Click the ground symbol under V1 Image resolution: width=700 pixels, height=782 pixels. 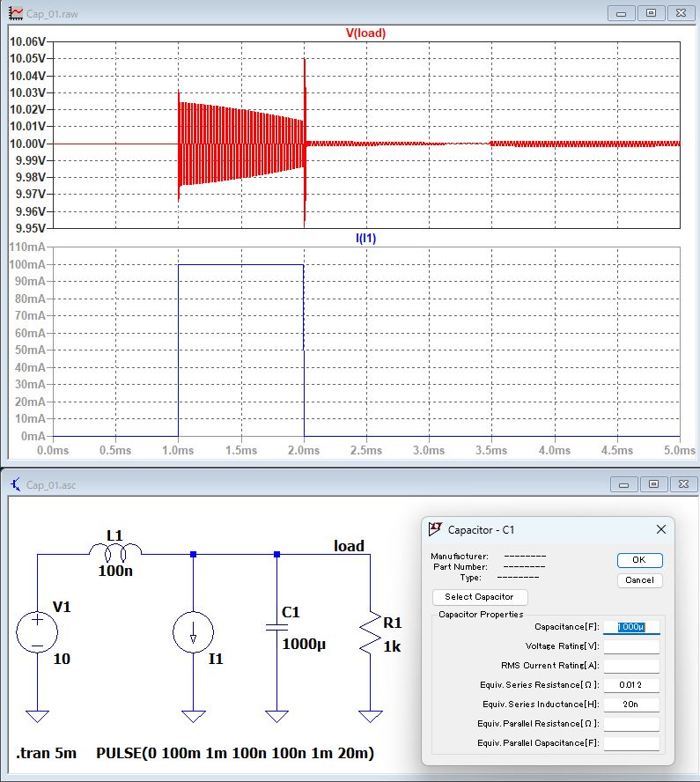[x=38, y=715]
